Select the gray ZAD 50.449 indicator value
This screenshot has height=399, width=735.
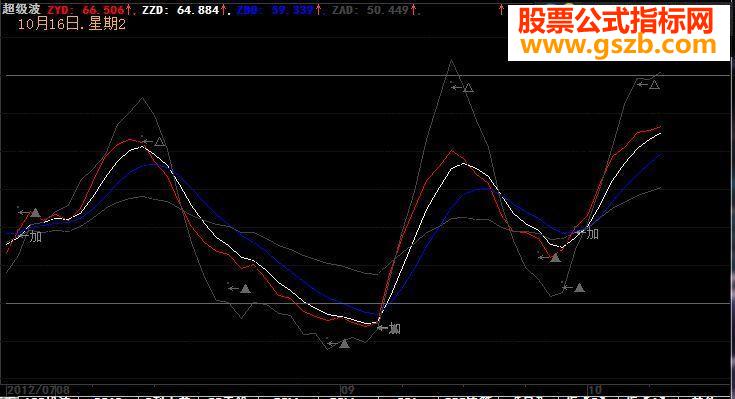coord(370,10)
